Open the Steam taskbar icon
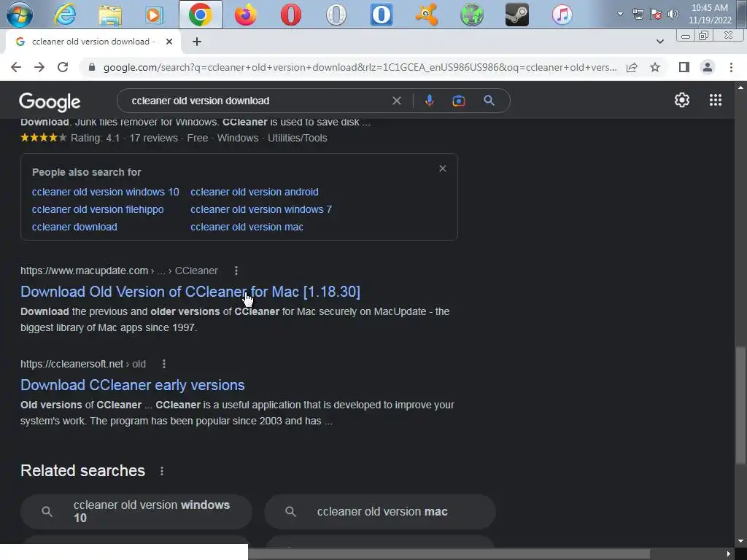The width and height of the screenshot is (747, 560). [517, 15]
